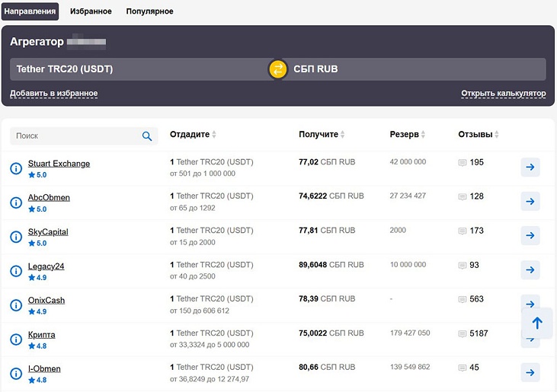Open info icon for Stuart Exchange
Viewport: 557px width, 392px height.
(16, 168)
